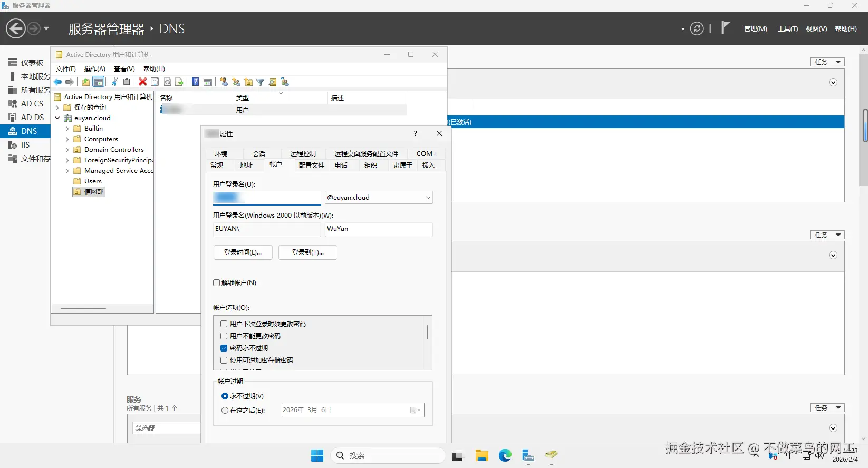Click the Add to group icon
Screen dimensions: 868x468
click(x=285, y=82)
